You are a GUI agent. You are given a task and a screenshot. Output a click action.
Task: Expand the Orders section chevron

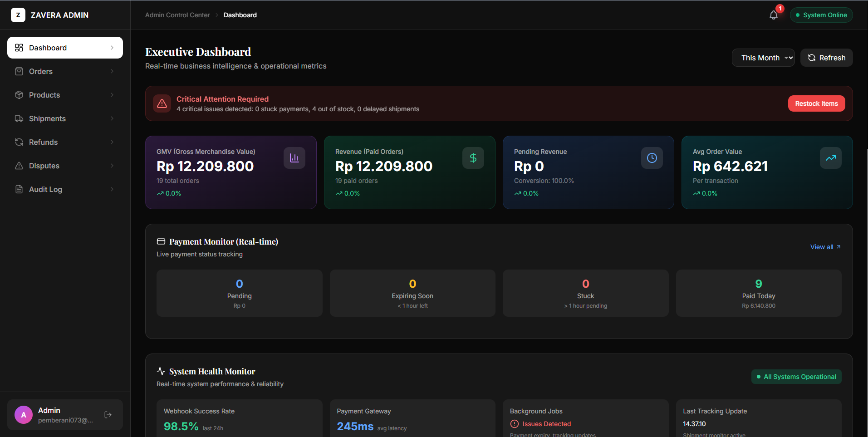tap(112, 71)
